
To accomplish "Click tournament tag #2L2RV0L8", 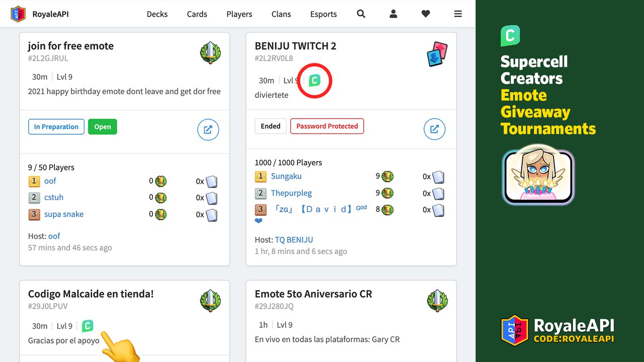I will [x=274, y=58].
